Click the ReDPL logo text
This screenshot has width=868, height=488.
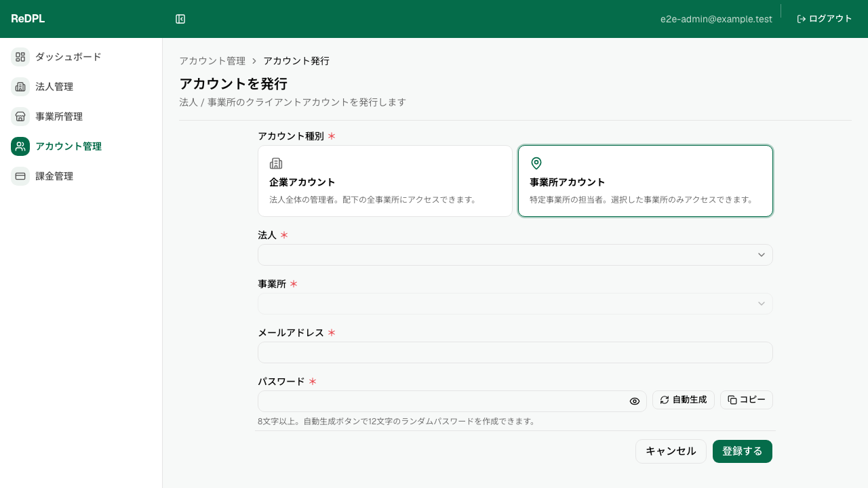pyautogui.click(x=28, y=19)
